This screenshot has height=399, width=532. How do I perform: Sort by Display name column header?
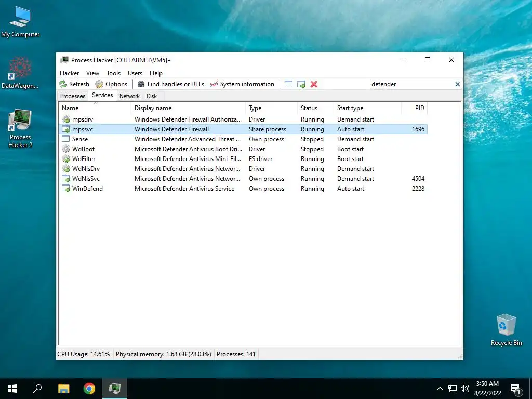click(x=188, y=108)
